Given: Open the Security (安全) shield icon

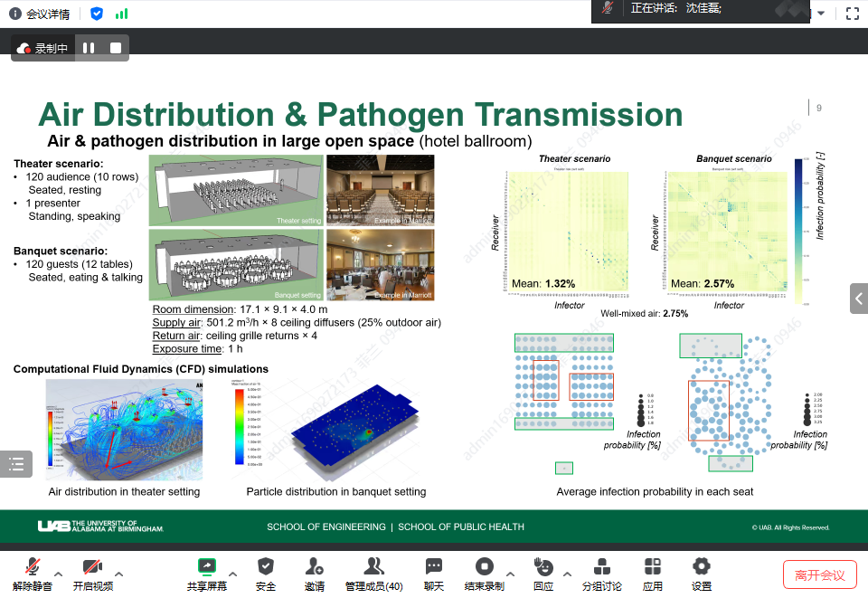Looking at the screenshot, I should (x=265, y=567).
